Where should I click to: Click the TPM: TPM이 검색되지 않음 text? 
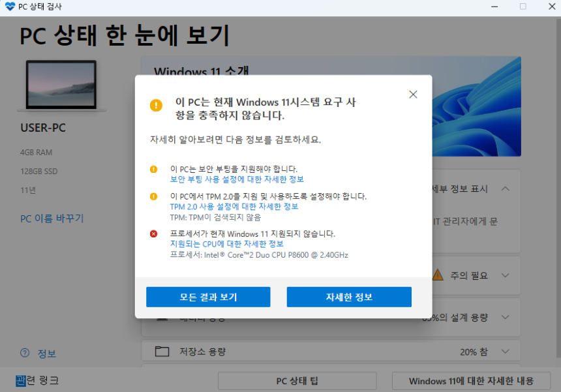pyautogui.click(x=215, y=217)
